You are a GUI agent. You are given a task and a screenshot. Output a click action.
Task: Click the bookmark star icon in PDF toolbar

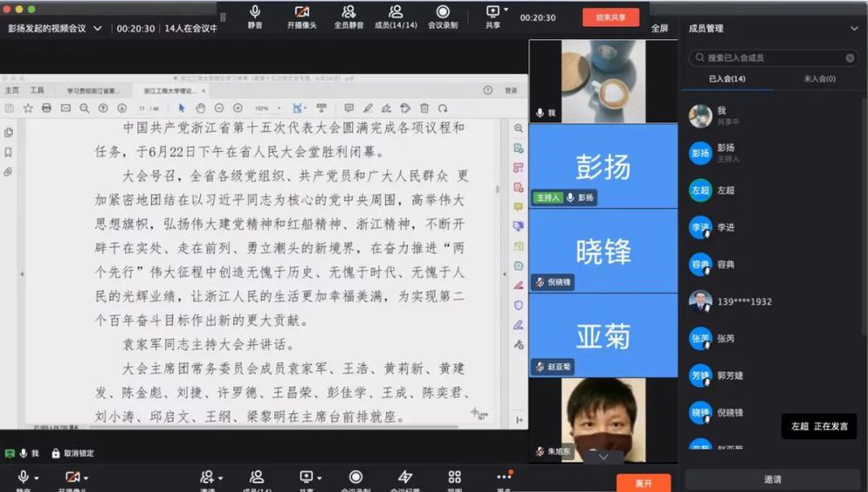pyautogui.click(x=28, y=108)
